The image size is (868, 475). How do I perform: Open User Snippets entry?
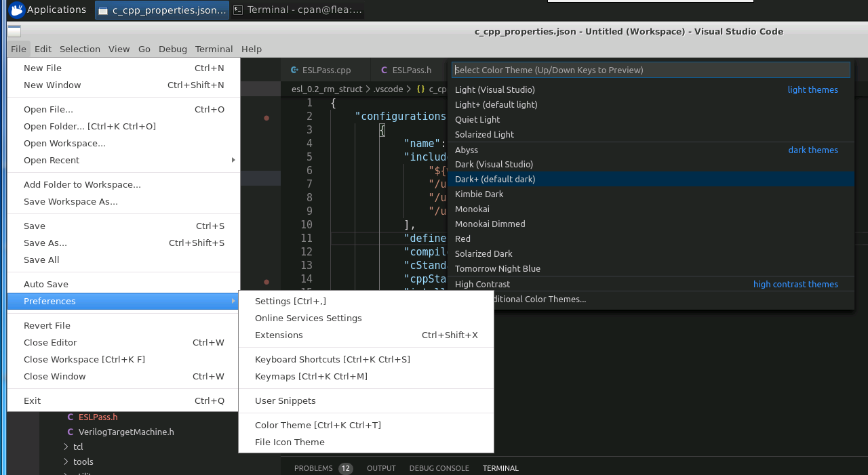pyautogui.click(x=366, y=400)
